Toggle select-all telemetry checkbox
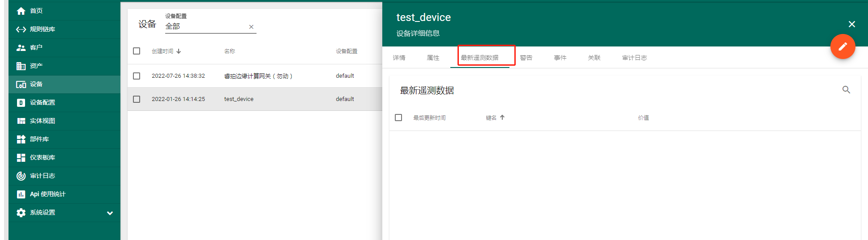This screenshot has height=240, width=868. pyautogui.click(x=398, y=118)
